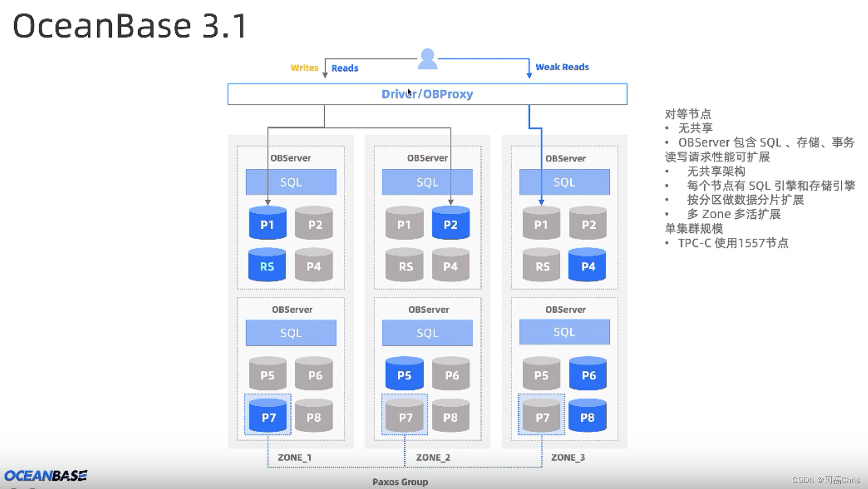Select the gray P2 cylinder in ZONE_3

click(x=588, y=222)
